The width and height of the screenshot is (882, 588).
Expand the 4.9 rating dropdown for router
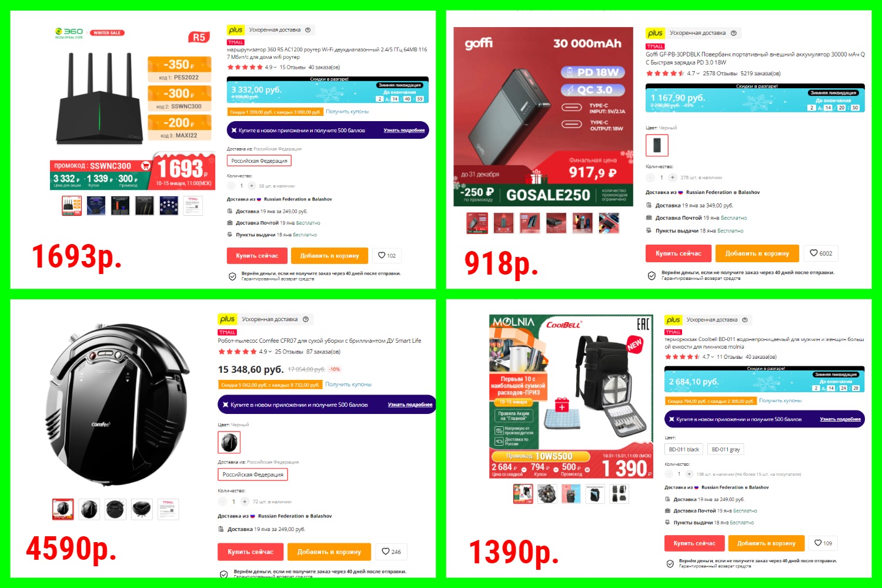pos(275,67)
